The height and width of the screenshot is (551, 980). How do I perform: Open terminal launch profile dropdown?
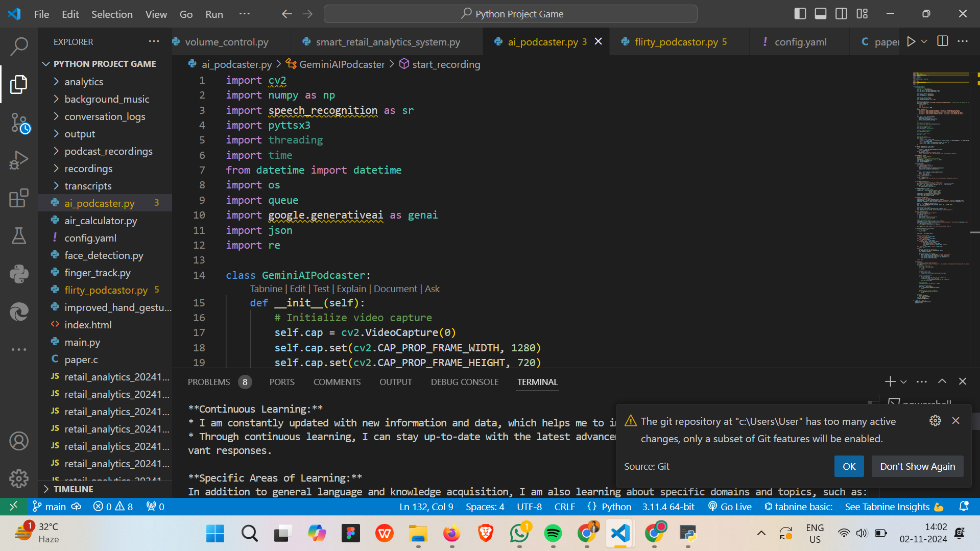coord(904,381)
